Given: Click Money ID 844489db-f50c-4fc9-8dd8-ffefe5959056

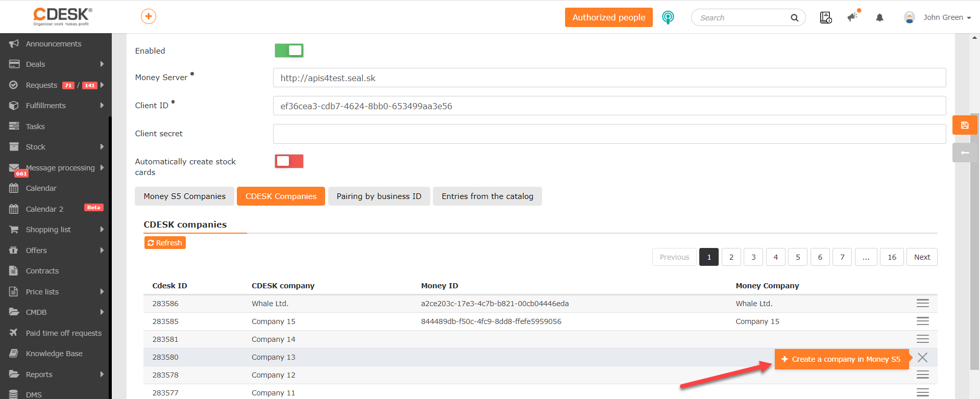Looking at the screenshot, I should [x=491, y=321].
